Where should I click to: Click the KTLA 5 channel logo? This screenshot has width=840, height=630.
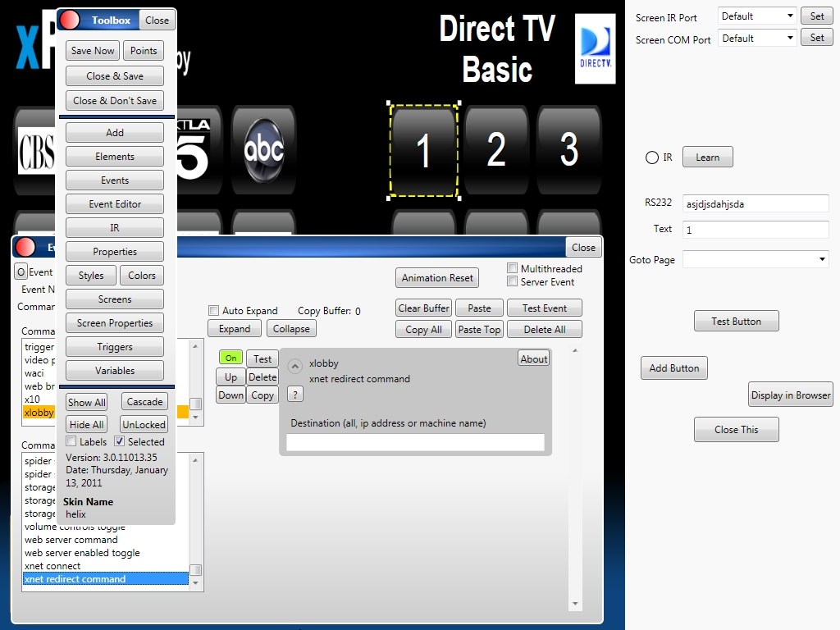[x=194, y=149]
